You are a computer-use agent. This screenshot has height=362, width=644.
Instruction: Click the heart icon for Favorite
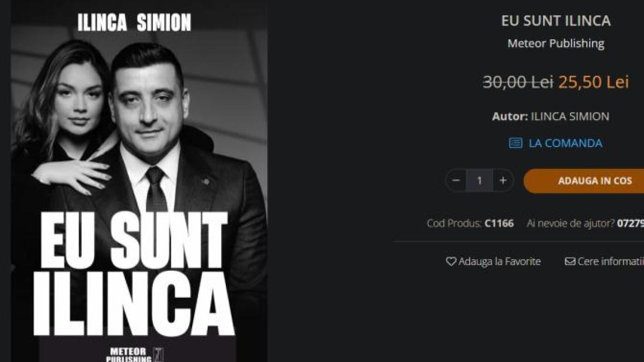[451, 262]
